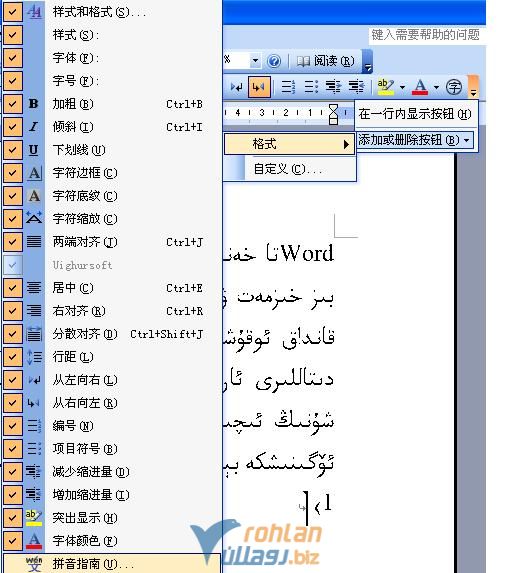The width and height of the screenshot is (512, 573).
Task: Click the increase indent toolbar icon
Action: point(356,87)
